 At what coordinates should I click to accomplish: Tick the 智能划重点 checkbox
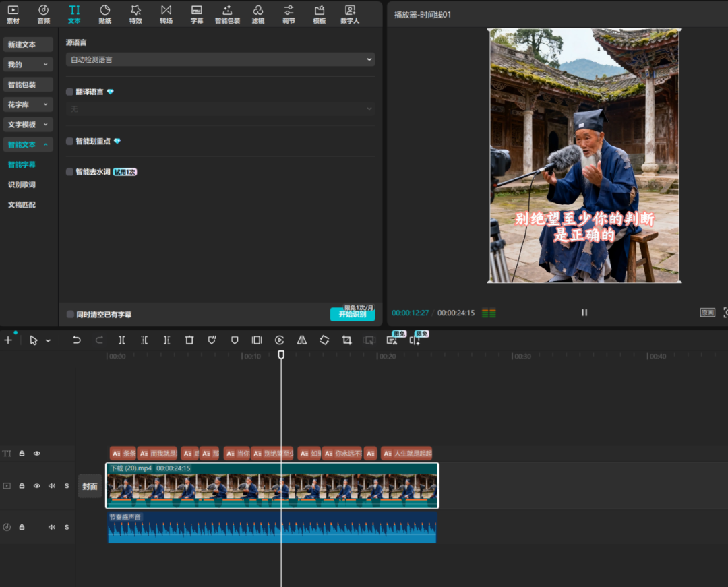point(69,142)
